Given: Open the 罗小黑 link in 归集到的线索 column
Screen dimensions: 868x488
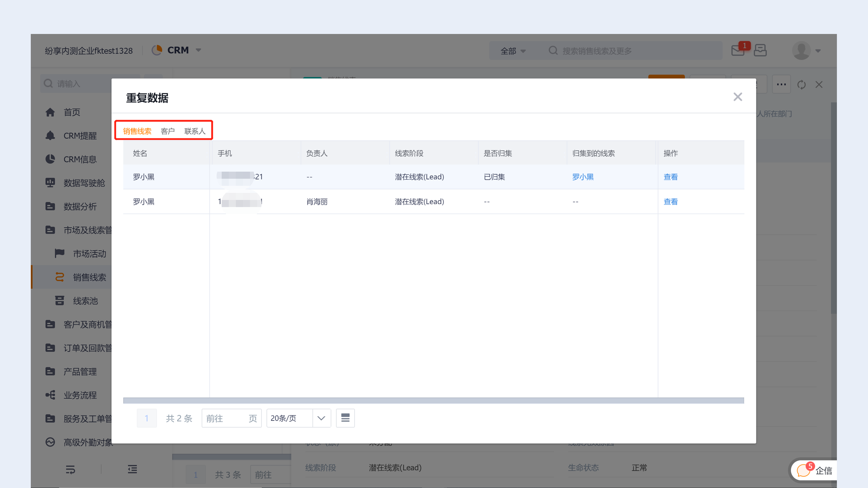Looking at the screenshot, I should click(583, 177).
